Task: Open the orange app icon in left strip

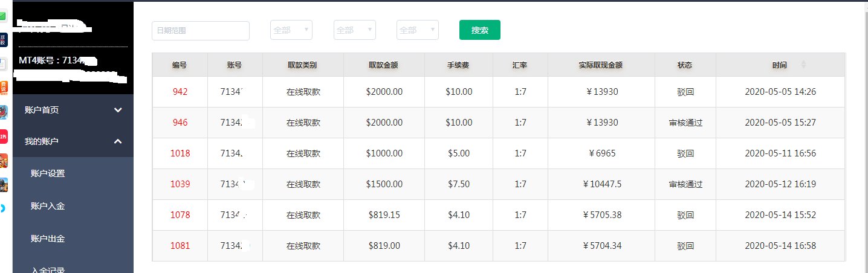Action: [x=3, y=88]
